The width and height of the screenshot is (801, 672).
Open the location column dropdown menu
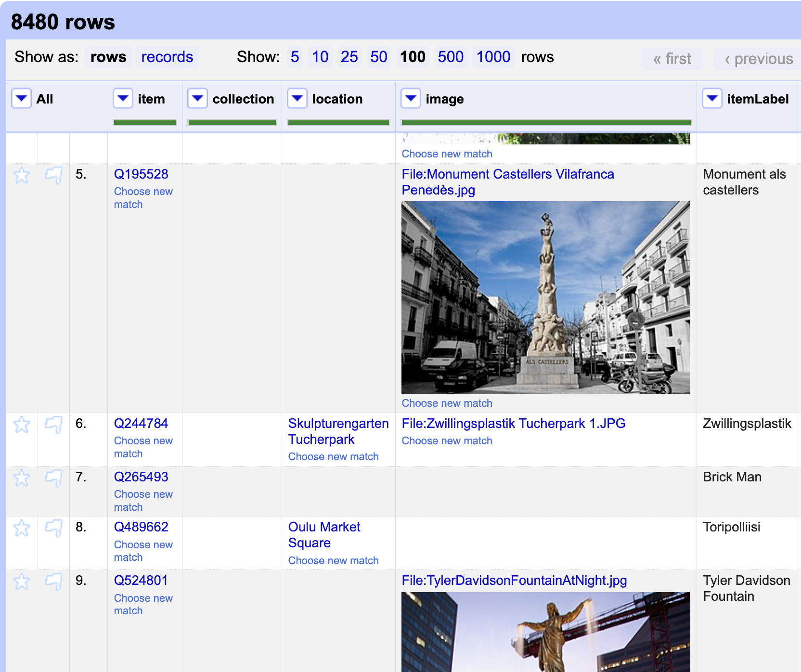297,98
